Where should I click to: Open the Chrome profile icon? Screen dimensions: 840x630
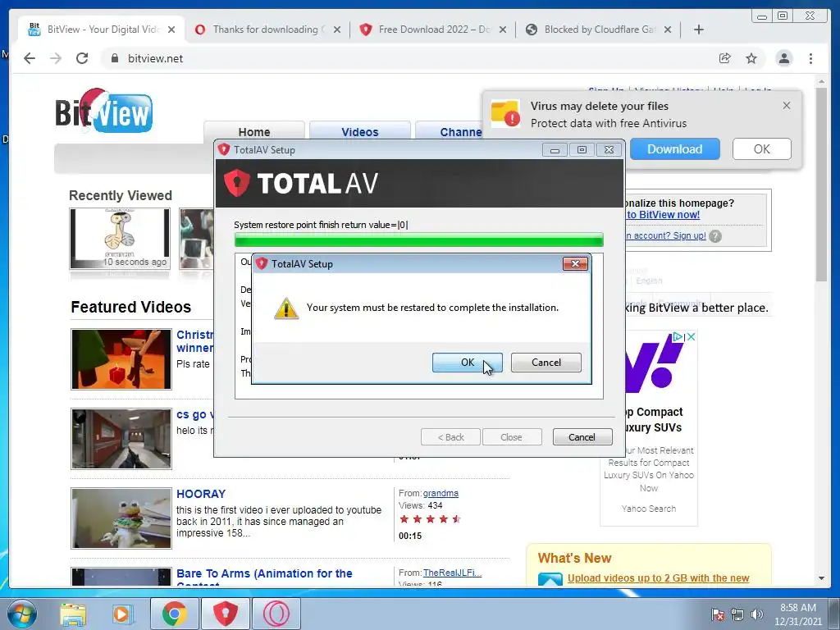click(x=783, y=58)
